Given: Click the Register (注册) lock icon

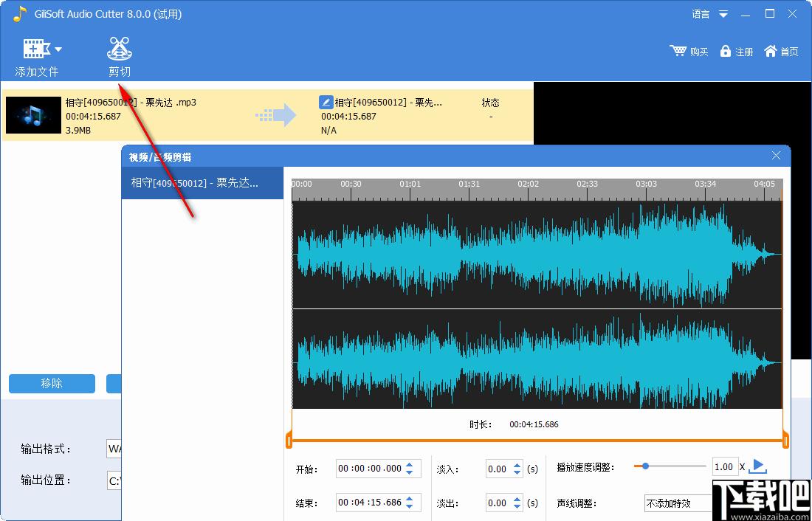Looking at the screenshot, I should [x=726, y=51].
